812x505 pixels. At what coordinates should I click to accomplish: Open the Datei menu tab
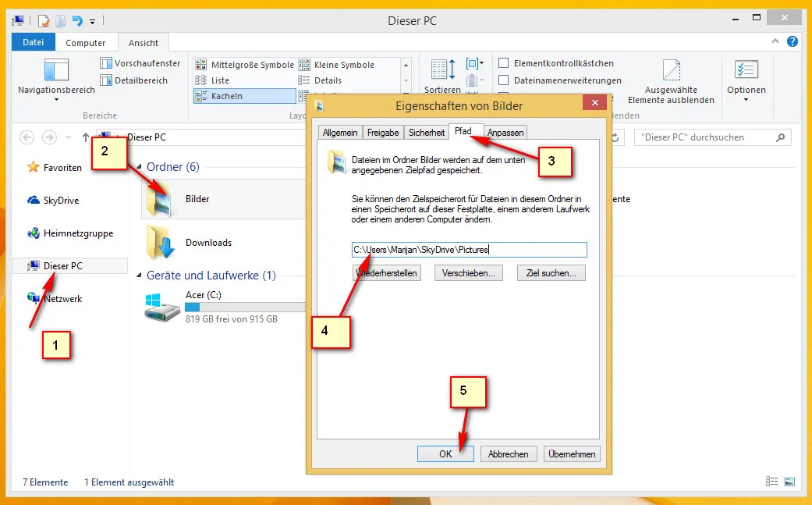(33, 42)
